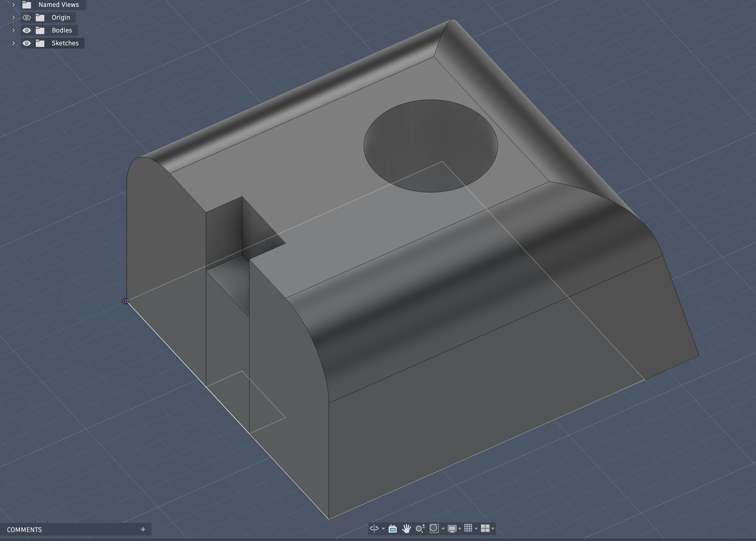Select the Origin browser item
This screenshot has height=541, width=756.
coord(61,17)
